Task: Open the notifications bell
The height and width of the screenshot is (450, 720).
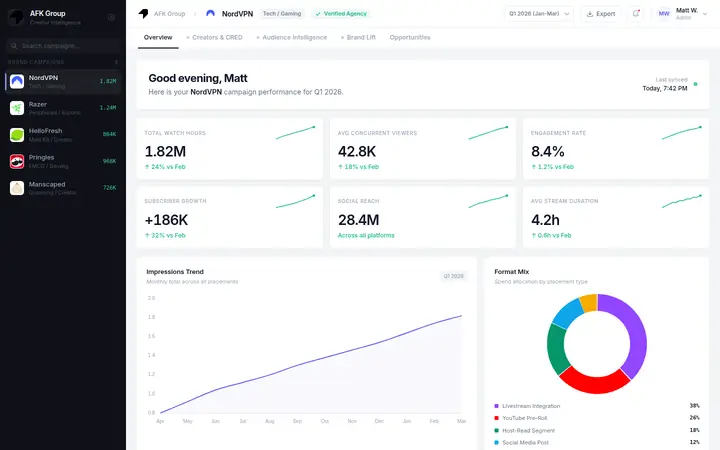Action: 636,14
